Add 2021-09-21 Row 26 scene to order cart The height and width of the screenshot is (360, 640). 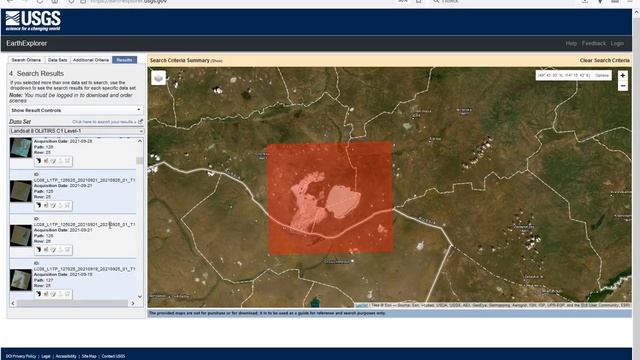tap(68, 250)
